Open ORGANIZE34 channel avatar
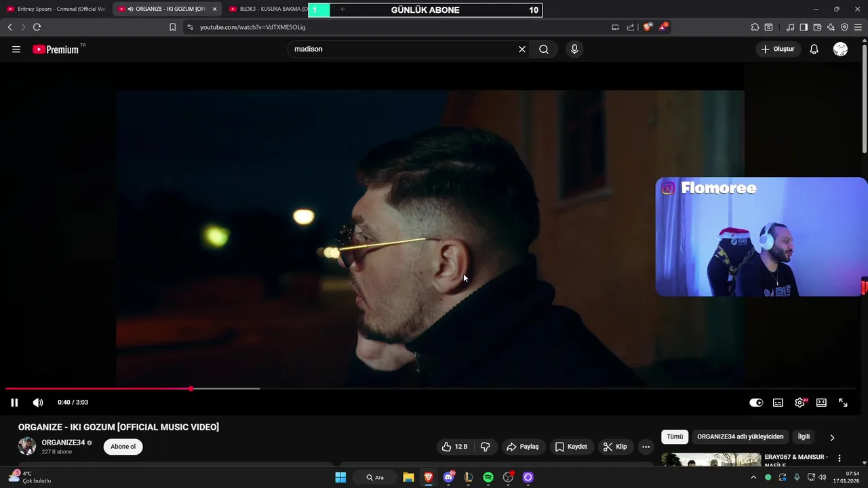Screen dimensions: 868x488 27,446
